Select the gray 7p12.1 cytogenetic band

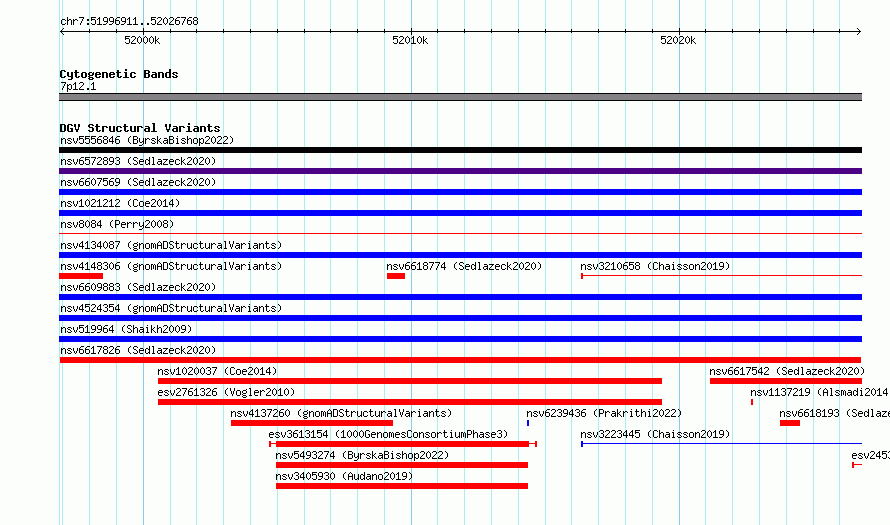(x=460, y=97)
